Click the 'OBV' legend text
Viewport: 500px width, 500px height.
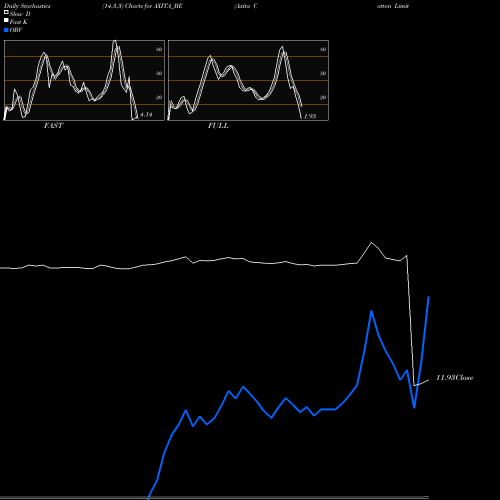pos(16,30)
